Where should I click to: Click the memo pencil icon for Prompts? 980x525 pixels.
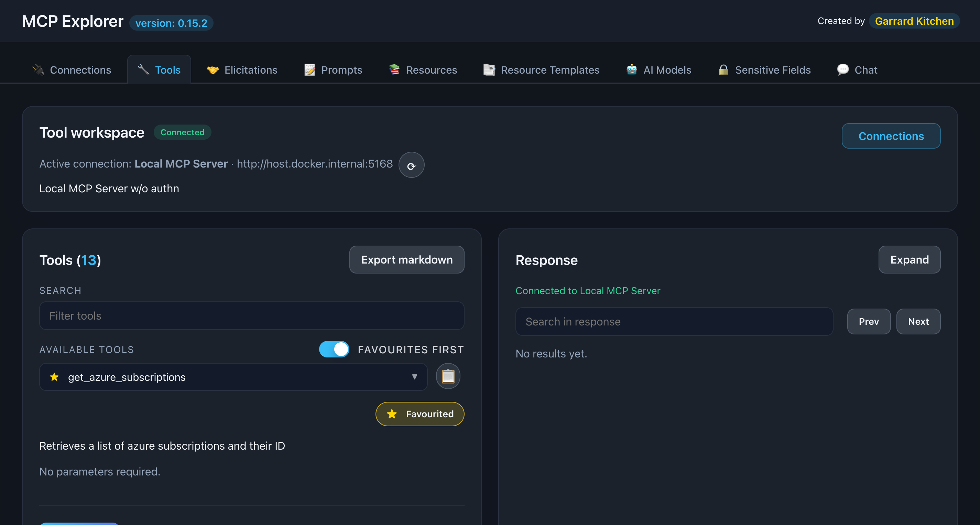pyautogui.click(x=310, y=70)
